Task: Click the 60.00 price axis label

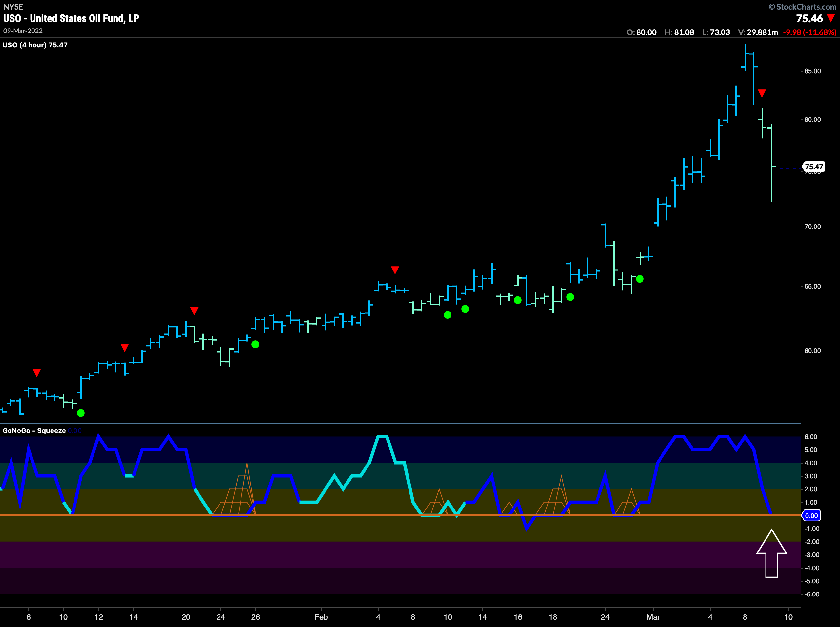Action: pyautogui.click(x=813, y=351)
